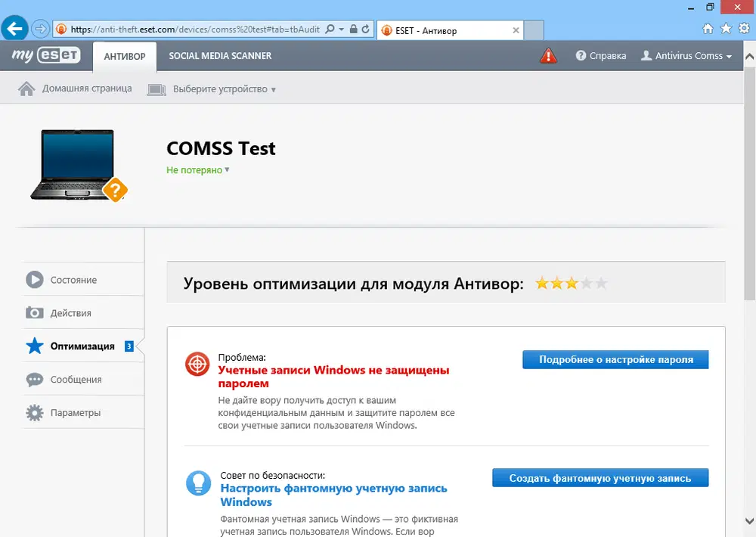Open the Состояние section icon
756x537 pixels.
(36, 279)
